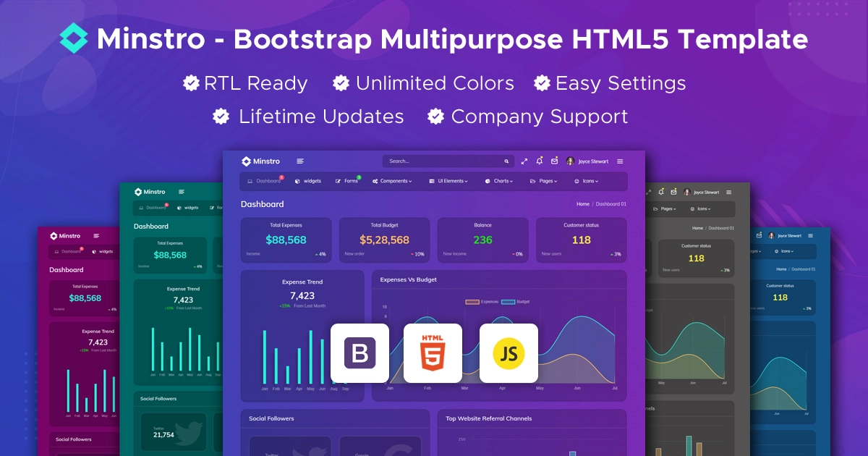Toggle the sidebar menu icon in the magenta dashboard
Screen dimensions: 868x456
[96, 236]
